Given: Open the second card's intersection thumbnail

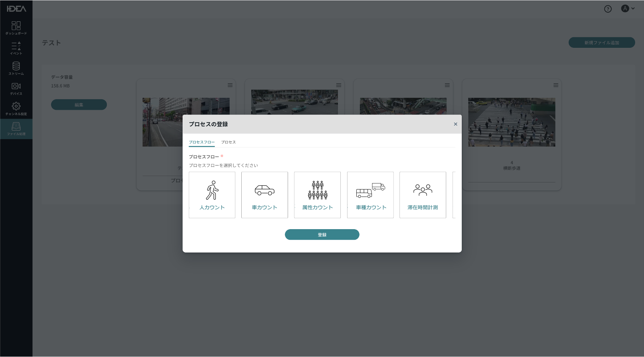Looking at the screenshot, I should pyautogui.click(x=294, y=102).
